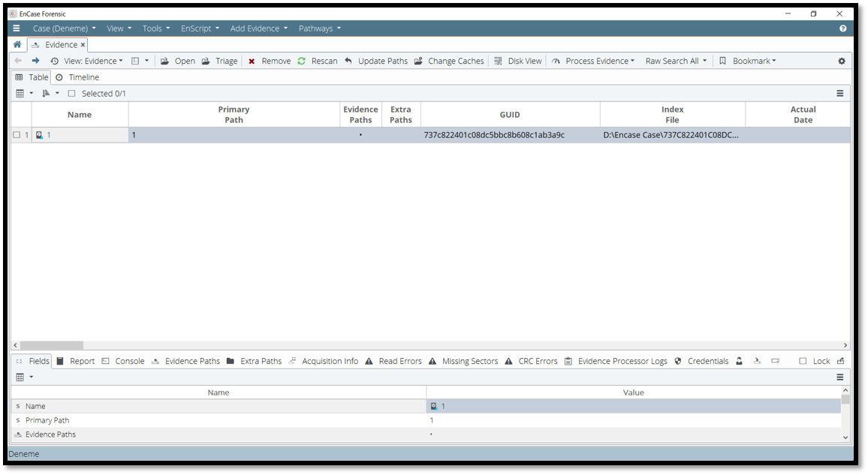
Task: Click the Home icon tab
Action: click(x=17, y=45)
